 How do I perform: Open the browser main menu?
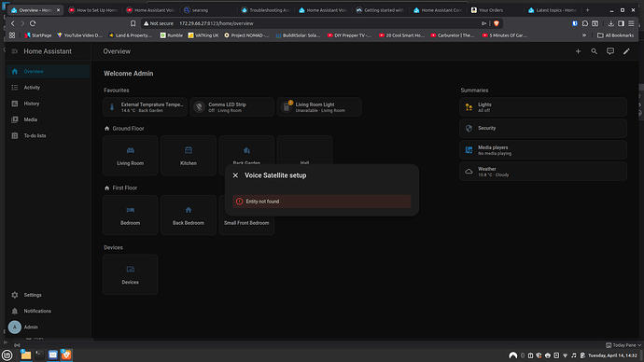pyautogui.click(x=631, y=23)
